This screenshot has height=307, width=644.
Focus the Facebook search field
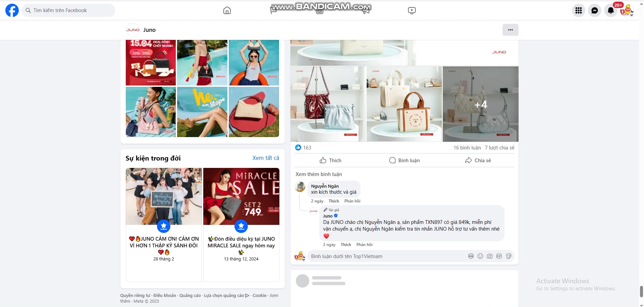(69, 10)
